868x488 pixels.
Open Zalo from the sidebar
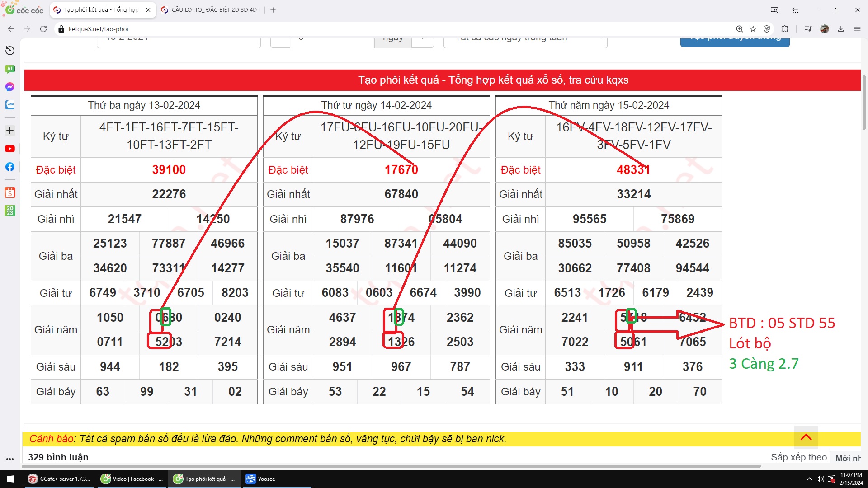click(10, 105)
